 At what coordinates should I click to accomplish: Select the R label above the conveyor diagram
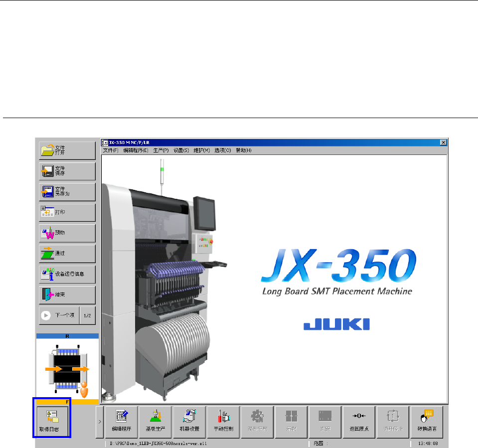click(67, 336)
